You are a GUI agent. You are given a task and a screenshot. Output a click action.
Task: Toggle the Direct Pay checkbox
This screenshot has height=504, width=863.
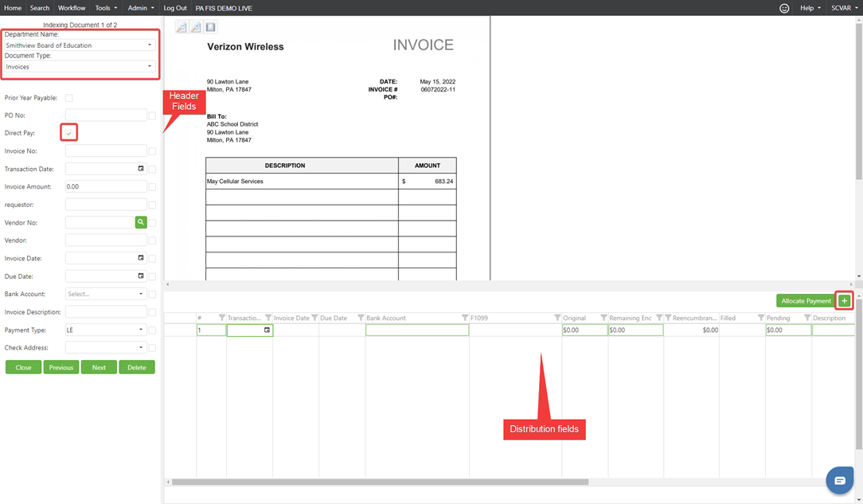[69, 133]
